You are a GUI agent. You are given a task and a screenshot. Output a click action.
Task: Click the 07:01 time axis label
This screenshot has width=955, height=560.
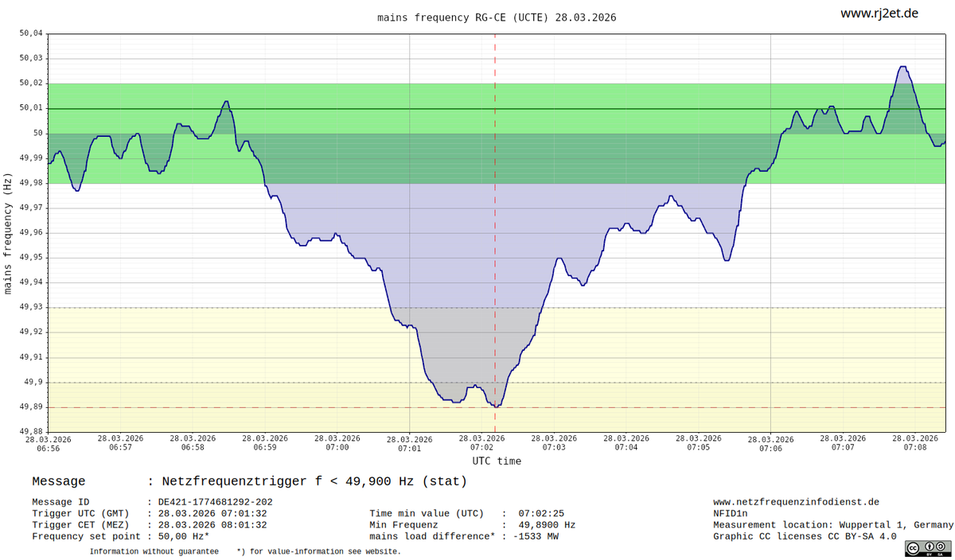[x=409, y=443]
